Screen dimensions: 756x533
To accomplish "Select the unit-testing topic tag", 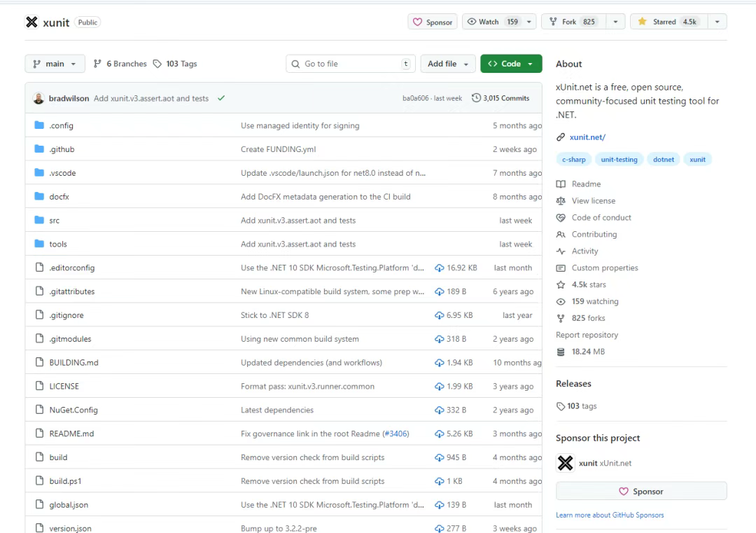I will (x=619, y=160).
